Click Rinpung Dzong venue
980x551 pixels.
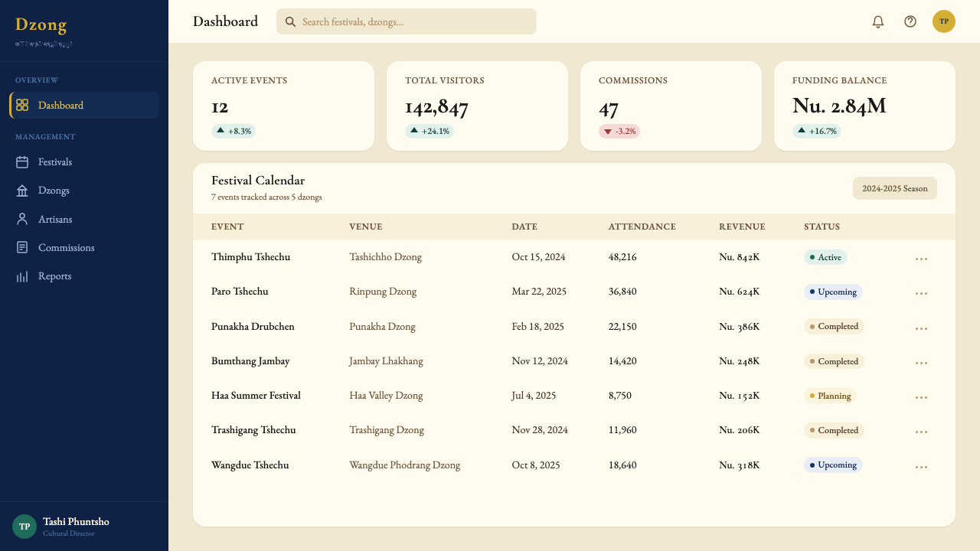click(383, 292)
